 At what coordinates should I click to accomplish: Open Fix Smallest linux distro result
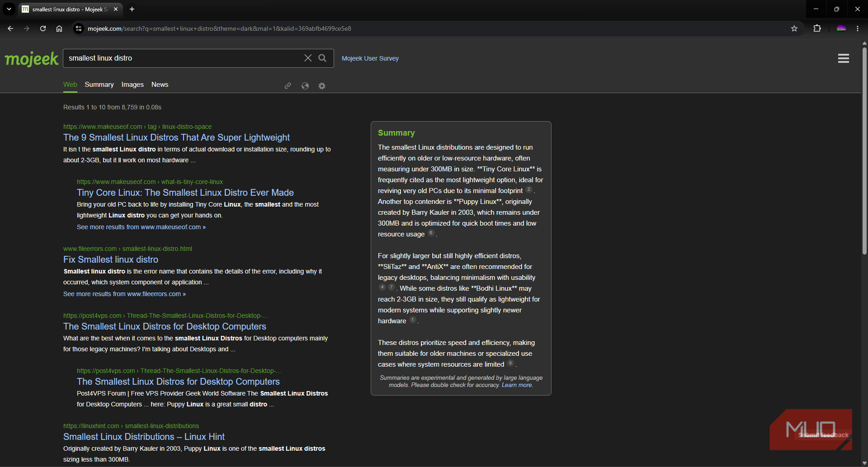(x=111, y=259)
